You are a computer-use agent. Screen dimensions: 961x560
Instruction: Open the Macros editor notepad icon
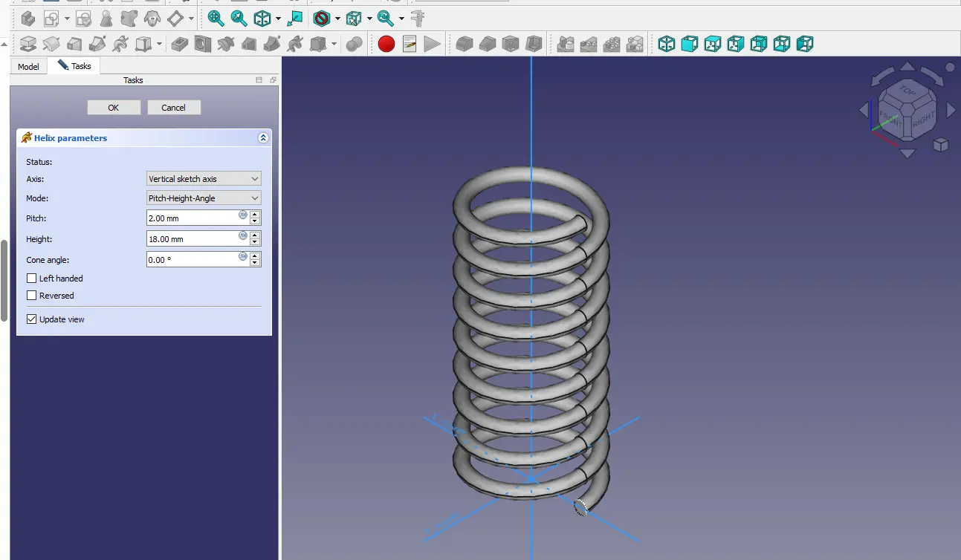[410, 45]
